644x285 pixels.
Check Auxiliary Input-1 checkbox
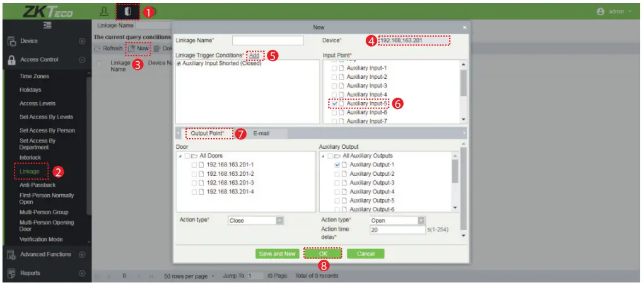[x=334, y=68]
